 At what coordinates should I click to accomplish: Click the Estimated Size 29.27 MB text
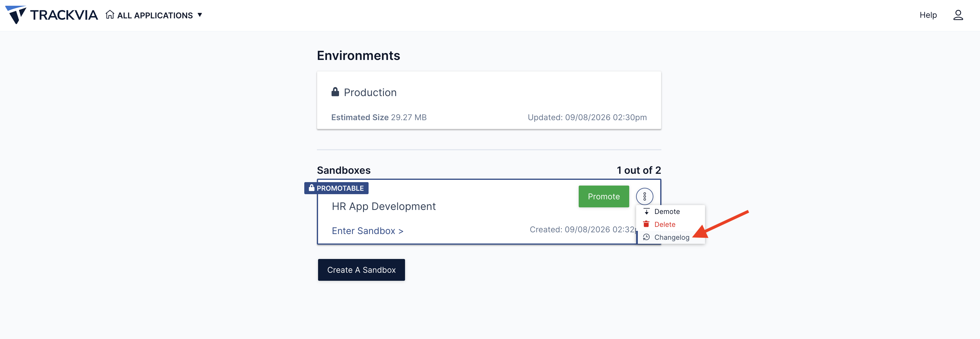[379, 117]
